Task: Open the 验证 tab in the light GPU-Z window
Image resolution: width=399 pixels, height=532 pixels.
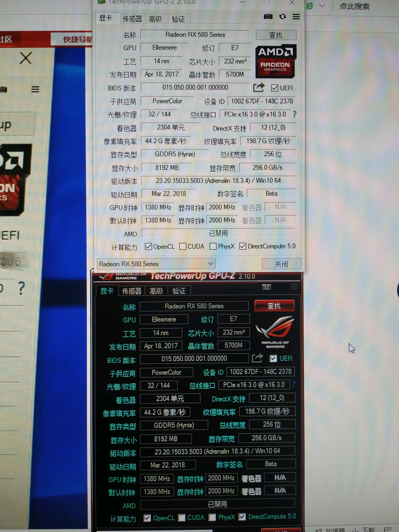Action: pos(178,19)
